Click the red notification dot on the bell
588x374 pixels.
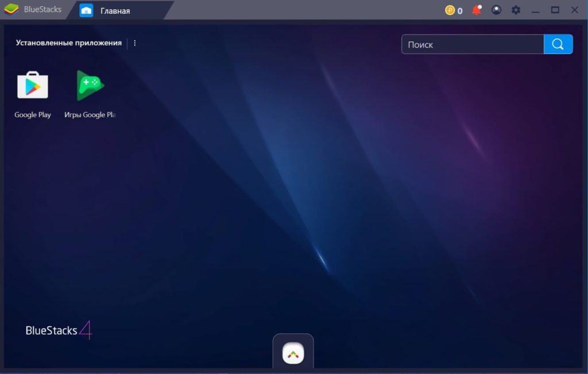coord(480,6)
